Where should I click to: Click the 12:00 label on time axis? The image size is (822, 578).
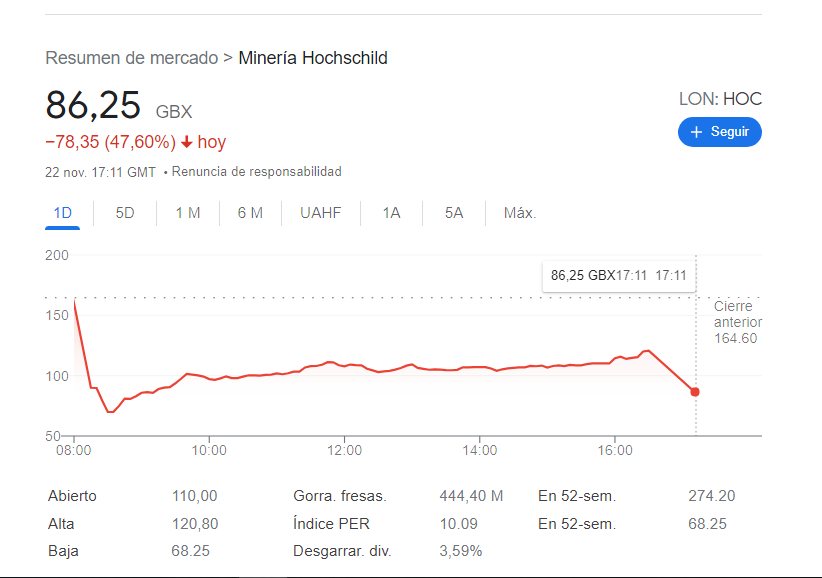pyautogui.click(x=345, y=451)
